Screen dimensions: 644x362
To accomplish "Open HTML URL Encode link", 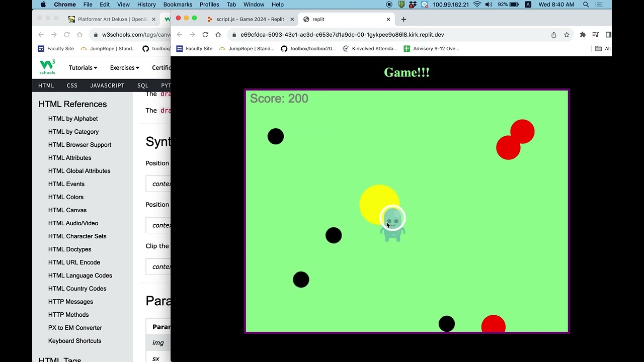I will pos(74,262).
